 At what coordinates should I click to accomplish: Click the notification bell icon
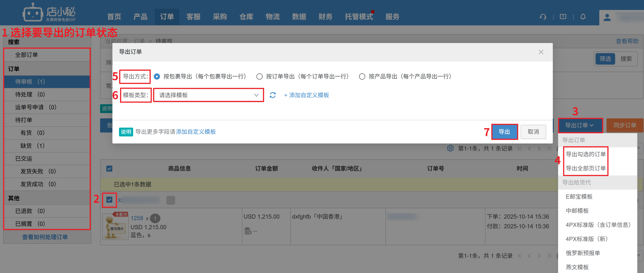coord(583,17)
